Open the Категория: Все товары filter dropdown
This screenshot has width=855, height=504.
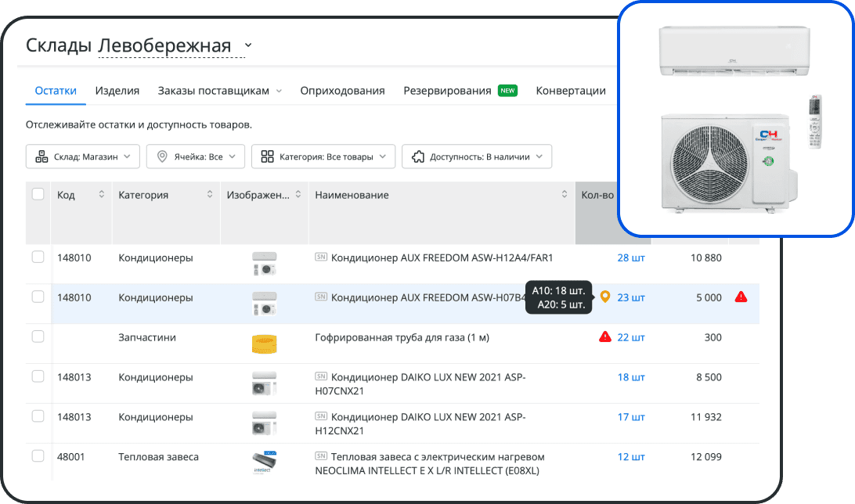pos(323,157)
